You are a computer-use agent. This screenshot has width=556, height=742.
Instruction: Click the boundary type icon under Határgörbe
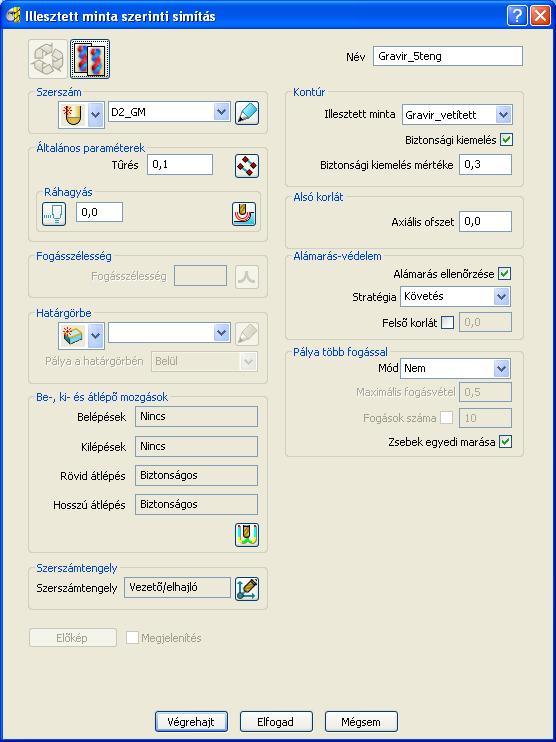click(73, 335)
